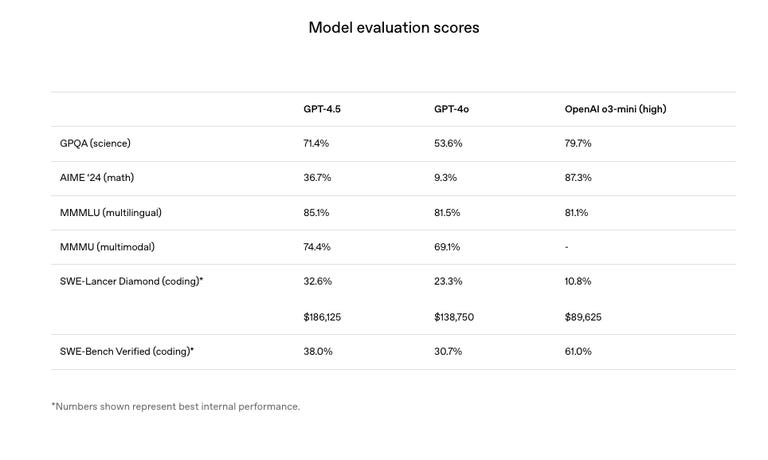Select the $138,750 earnings value
Viewport: 768px width, 460px height.
[x=455, y=317]
